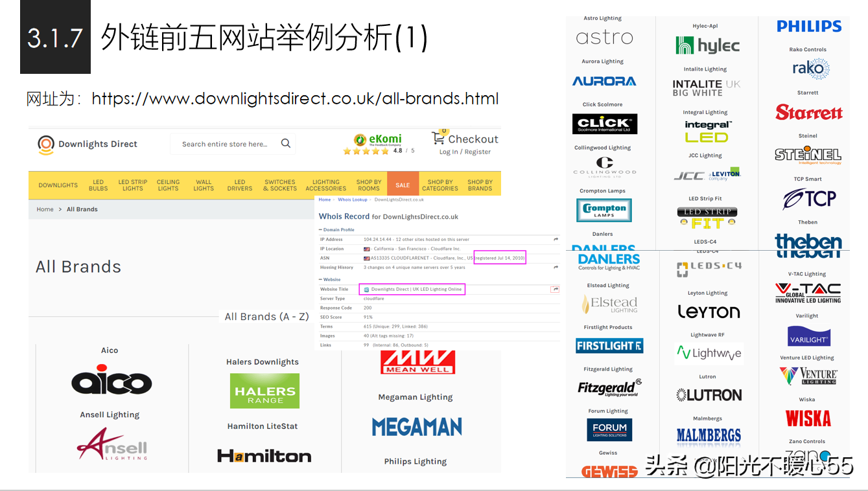
Task: Open the Crompton Lamps logo
Action: click(604, 210)
